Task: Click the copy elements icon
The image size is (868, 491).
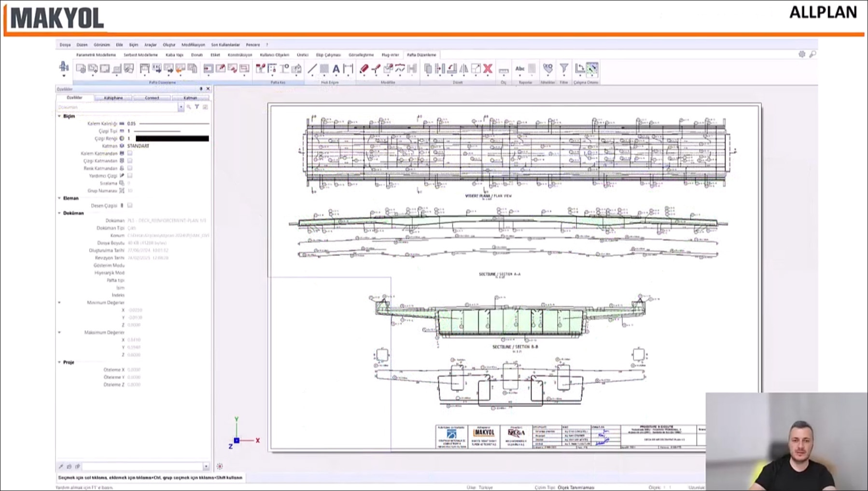Action: click(x=428, y=69)
